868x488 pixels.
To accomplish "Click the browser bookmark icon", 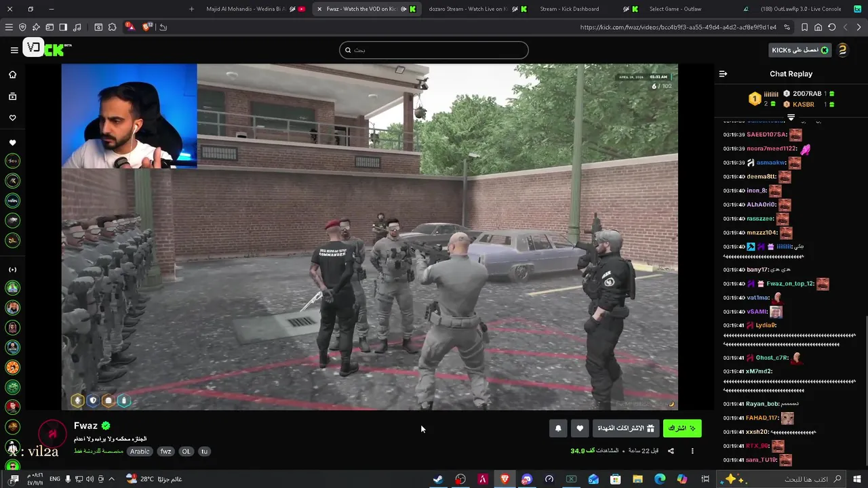I will pyautogui.click(x=804, y=27).
